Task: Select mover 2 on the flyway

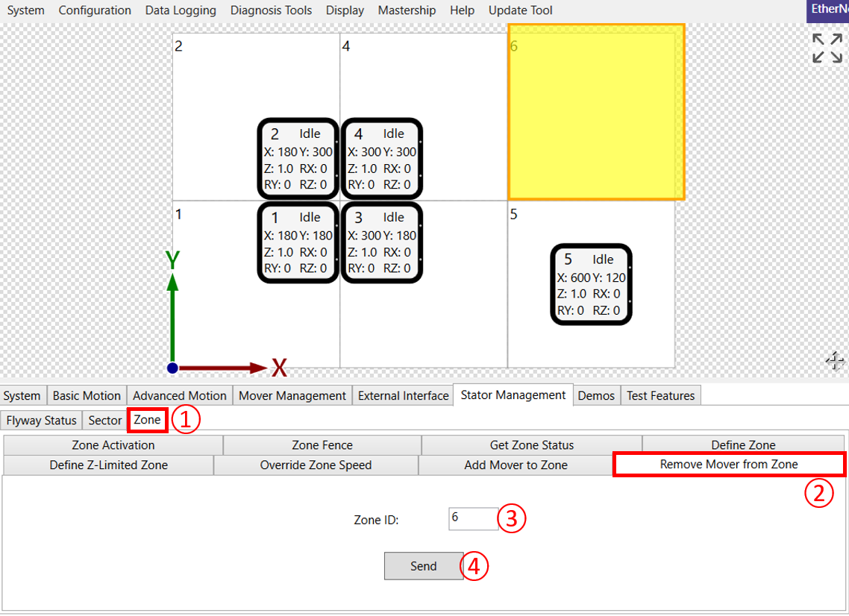Action: (298, 159)
